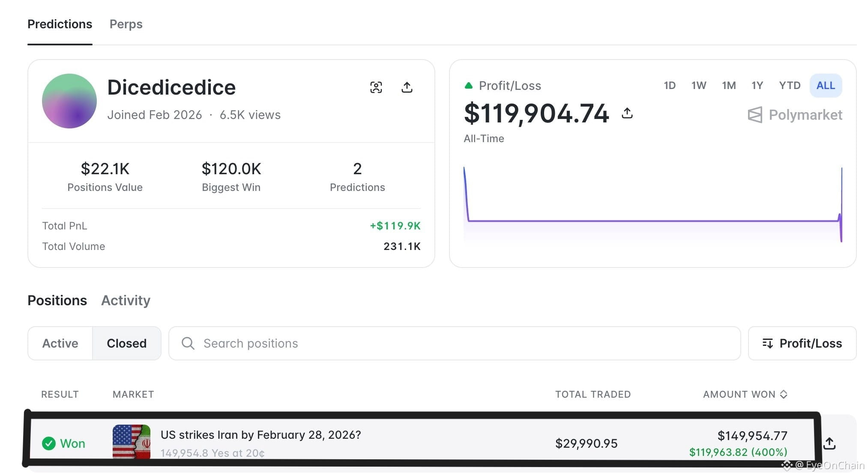
Task: Click the profile scan icon beside Dicedicedice
Action: pyautogui.click(x=376, y=87)
